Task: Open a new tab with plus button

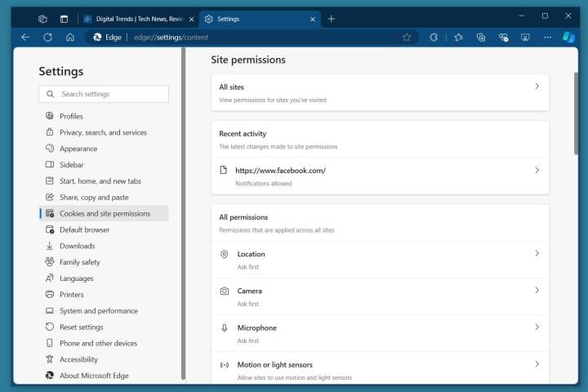Action: coord(331,18)
